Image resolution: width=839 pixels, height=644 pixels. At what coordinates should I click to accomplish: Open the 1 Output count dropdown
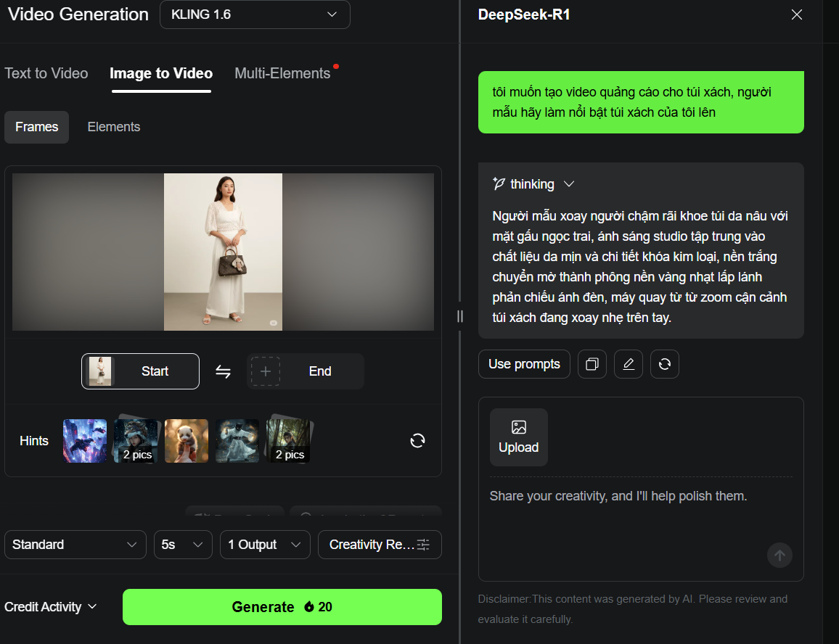[265, 545]
